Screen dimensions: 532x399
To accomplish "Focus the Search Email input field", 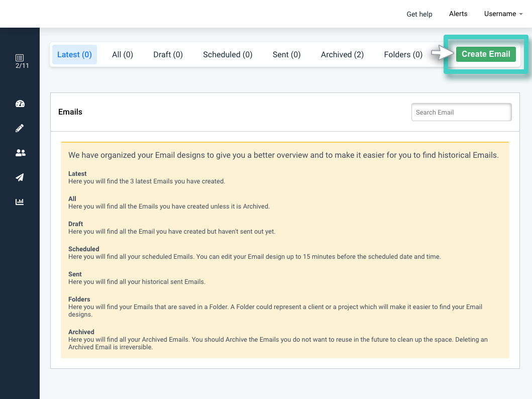I will (x=462, y=112).
